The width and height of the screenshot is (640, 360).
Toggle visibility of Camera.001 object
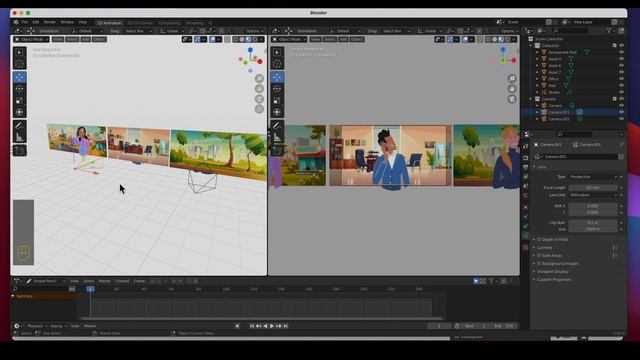click(x=621, y=112)
